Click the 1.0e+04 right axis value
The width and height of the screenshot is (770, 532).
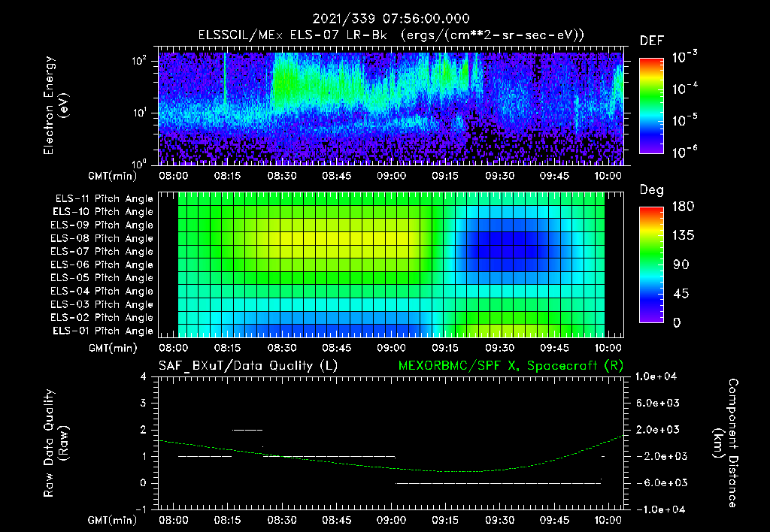[x=656, y=376]
